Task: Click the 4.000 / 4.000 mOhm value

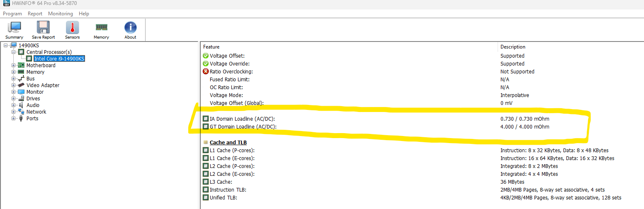Action: point(525,126)
